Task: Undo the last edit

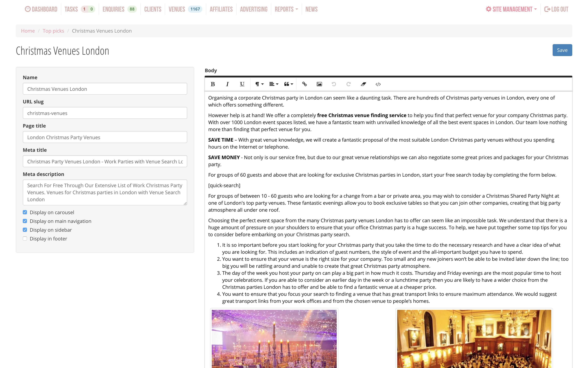Action: pos(334,84)
